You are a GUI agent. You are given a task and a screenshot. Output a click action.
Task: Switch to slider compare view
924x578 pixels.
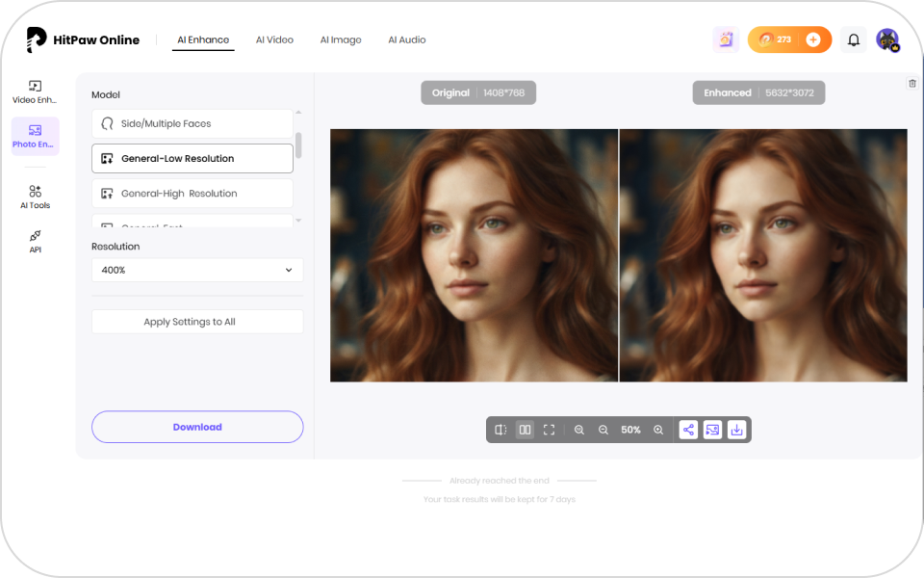(500, 430)
